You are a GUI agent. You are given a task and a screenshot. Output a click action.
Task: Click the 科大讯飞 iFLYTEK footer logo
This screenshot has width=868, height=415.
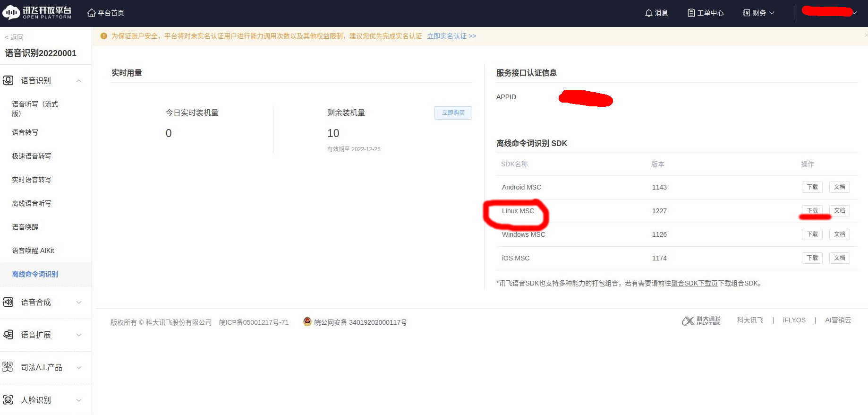(701, 320)
